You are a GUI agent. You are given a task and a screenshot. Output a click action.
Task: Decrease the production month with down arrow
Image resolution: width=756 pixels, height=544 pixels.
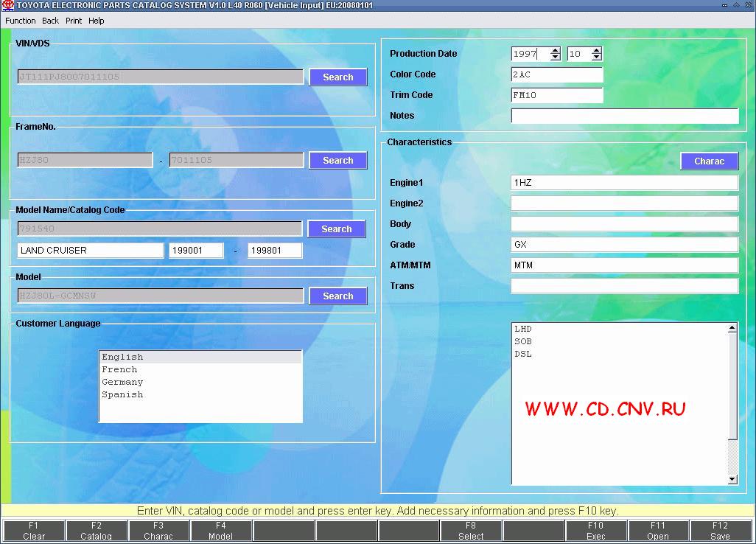tap(596, 57)
